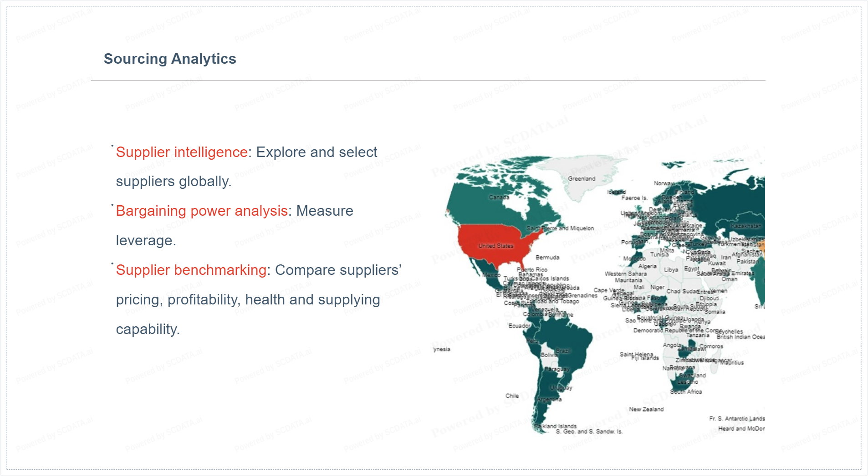Click the Algeria map label

point(647,266)
